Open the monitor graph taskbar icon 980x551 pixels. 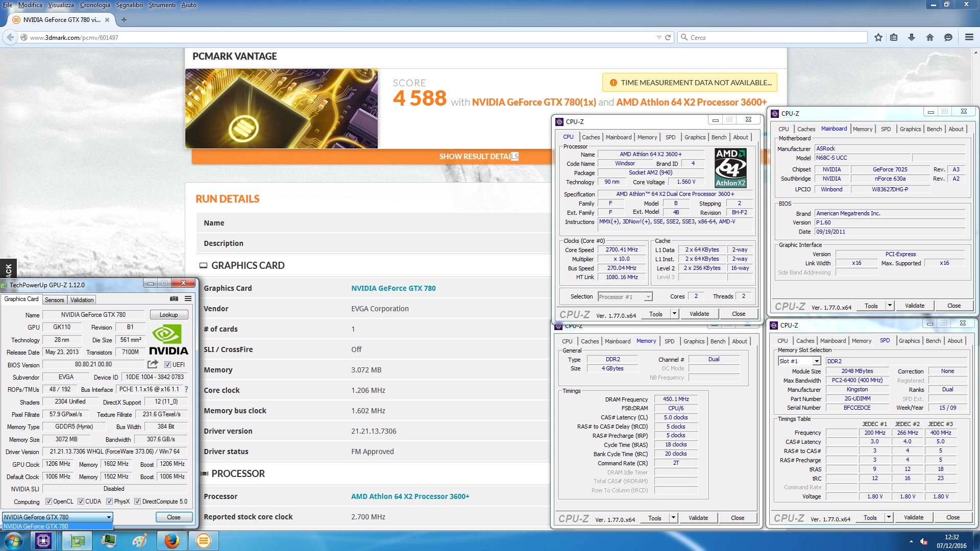click(109, 541)
